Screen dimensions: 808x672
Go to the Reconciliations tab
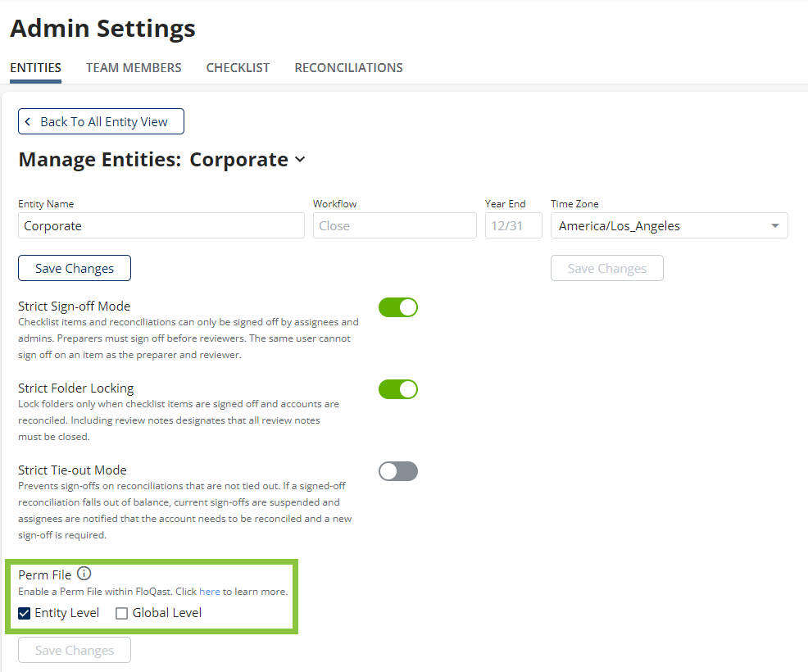tap(348, 68)
